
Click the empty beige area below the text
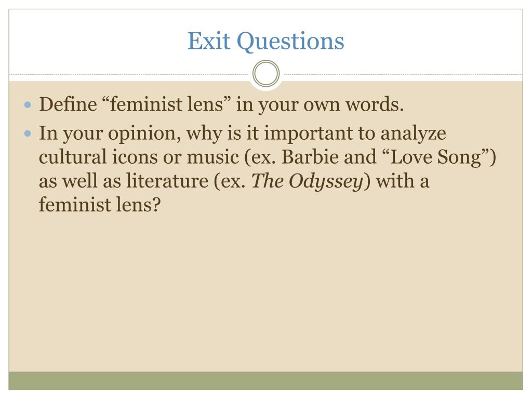point(266,292)
